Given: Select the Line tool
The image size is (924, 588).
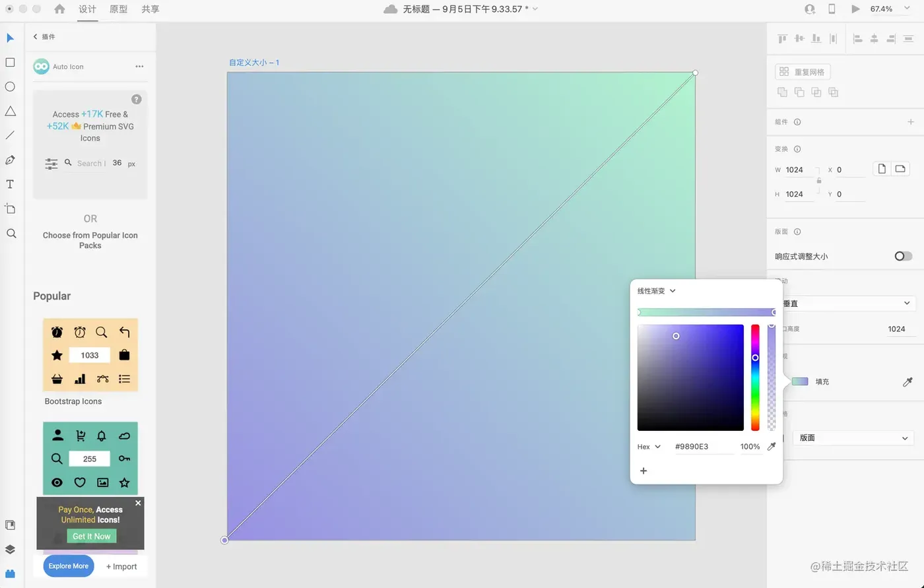Looking at the screenshot, I should point(11,135).
